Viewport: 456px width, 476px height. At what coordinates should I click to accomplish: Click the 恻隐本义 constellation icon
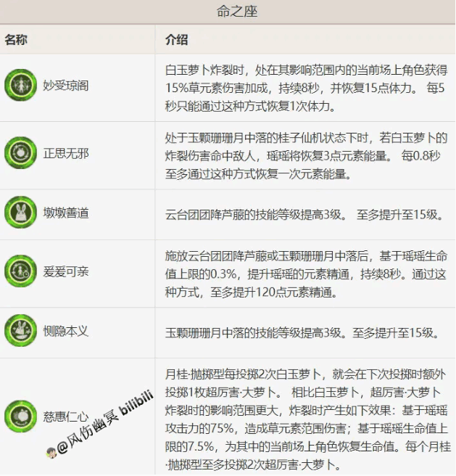(20, 331)
